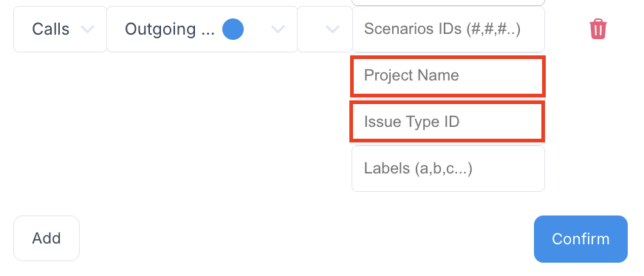
Task: Click the Calls label text
Action: tap(50, 29)
